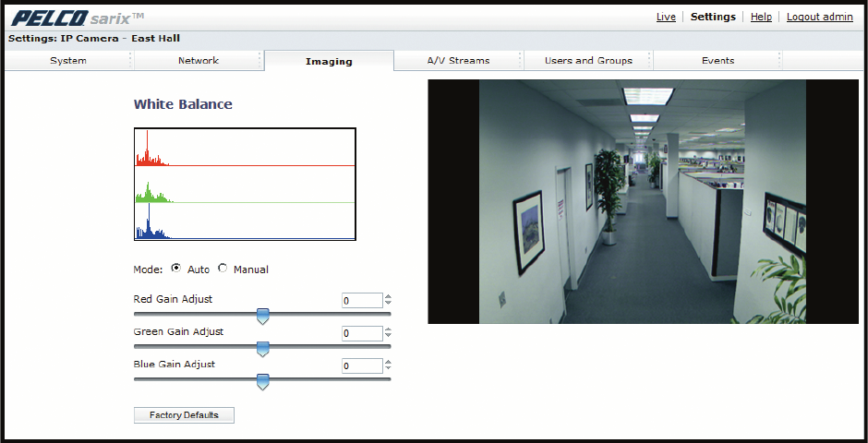868x443 pixels.
Task: Click the Settings link in header
Action: pos(713,17)
